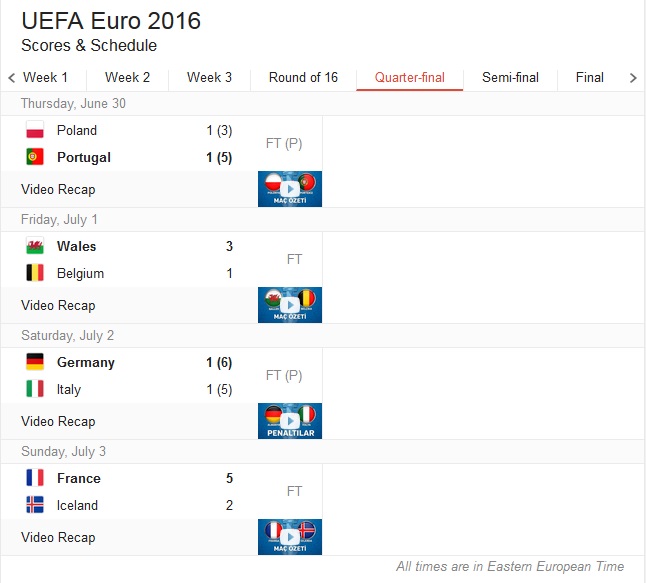646x583 pixels.
Task: Select the Semi-final tab
Action: tap(510, 77)
